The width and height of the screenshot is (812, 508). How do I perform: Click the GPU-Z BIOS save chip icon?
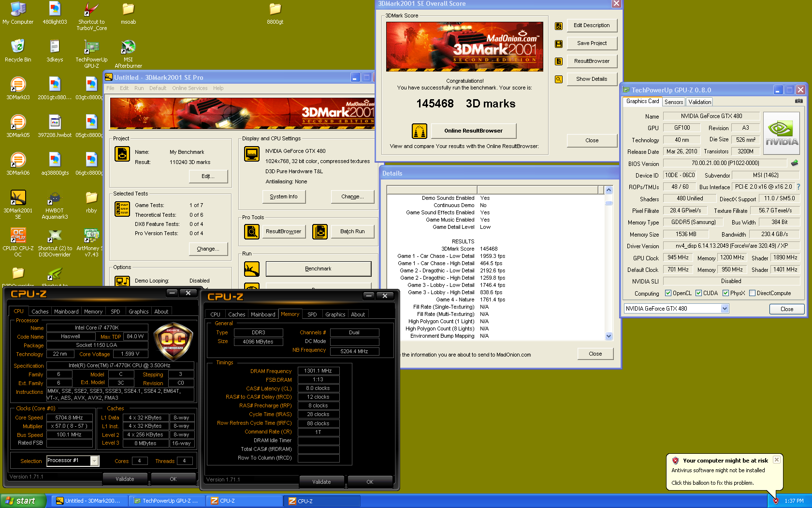pos(795,163)
